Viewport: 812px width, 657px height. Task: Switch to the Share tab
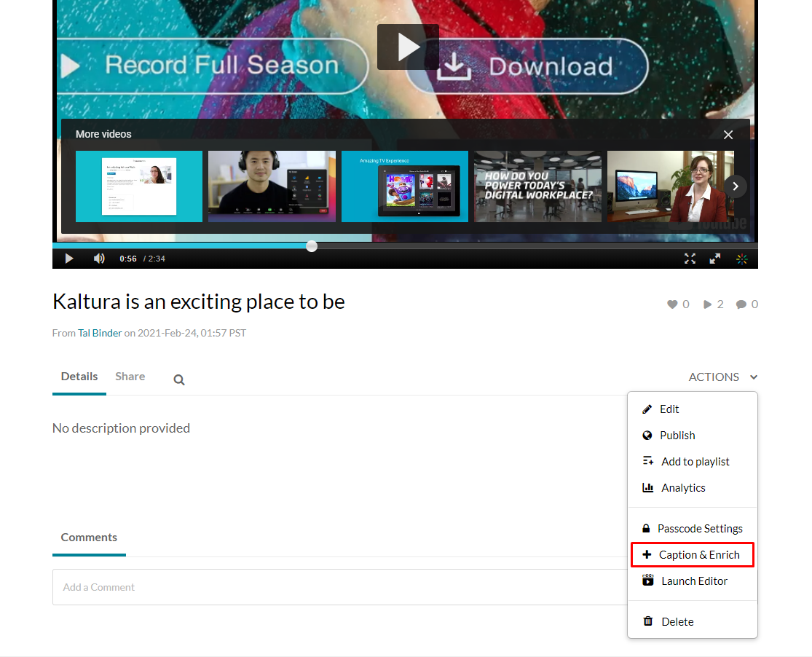tap(130, 377)
